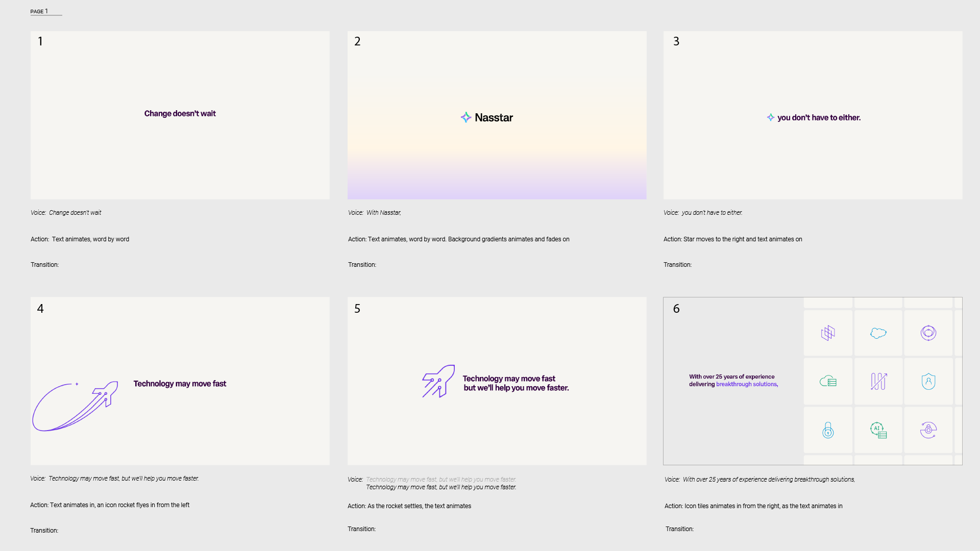This screenshot has width=980, height=551.
Task: Click 'Voice: you don't have to either.' caption
Action: (x=703, y=213)
